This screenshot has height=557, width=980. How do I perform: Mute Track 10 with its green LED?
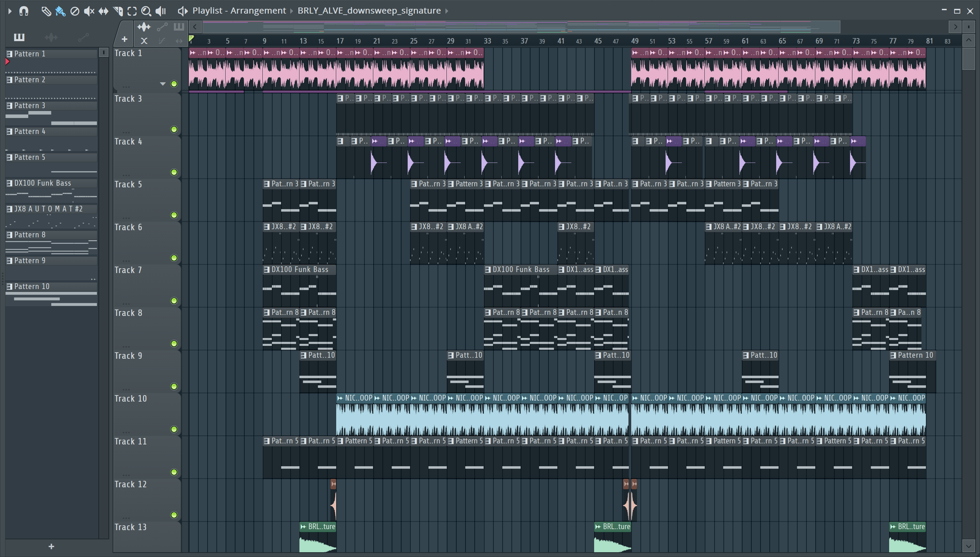(x=174, y=429)
